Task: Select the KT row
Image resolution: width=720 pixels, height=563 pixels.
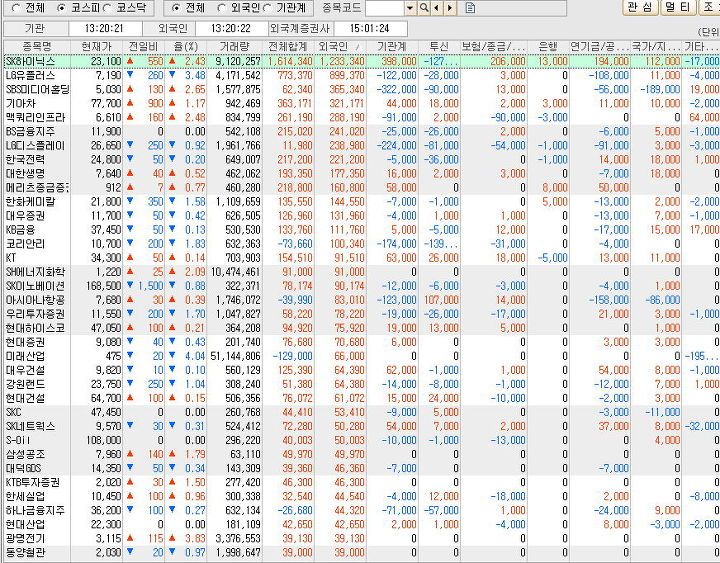Action: click(362, 258)
